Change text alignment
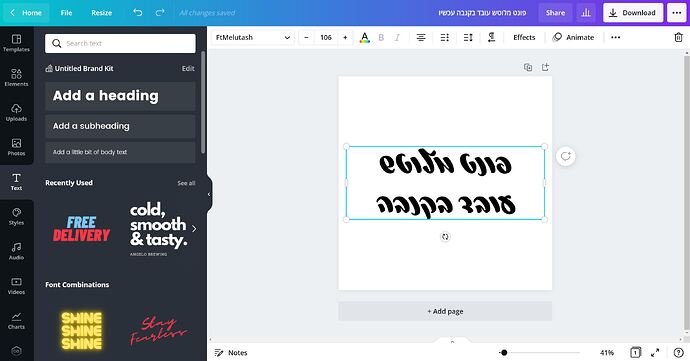The width and height of the screenshot is (690, 361). coord(421,37)
